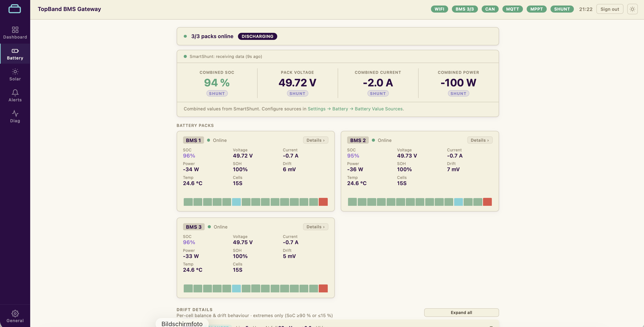This screenshot has height=327, width=644.
Task: Click the TopBand gateway logo icon
Action: click(15, 9)
